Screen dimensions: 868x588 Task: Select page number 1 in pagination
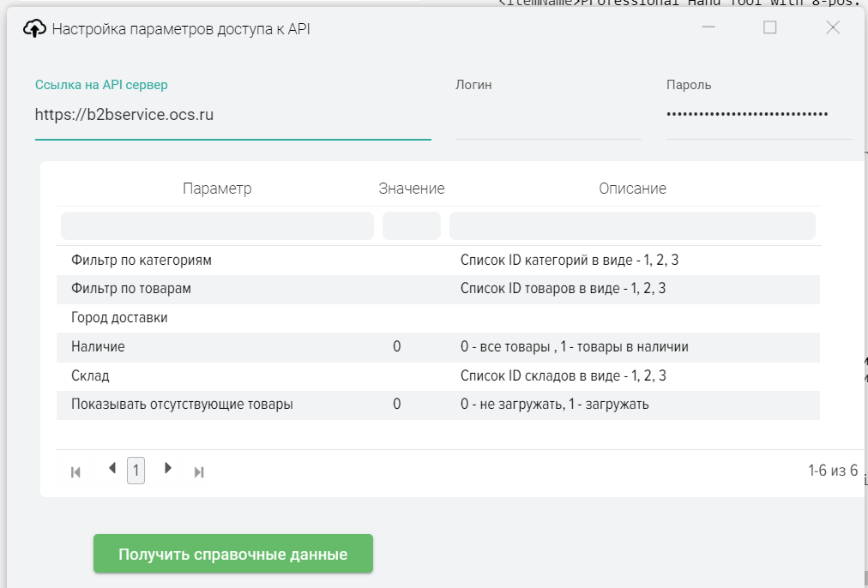136,471
